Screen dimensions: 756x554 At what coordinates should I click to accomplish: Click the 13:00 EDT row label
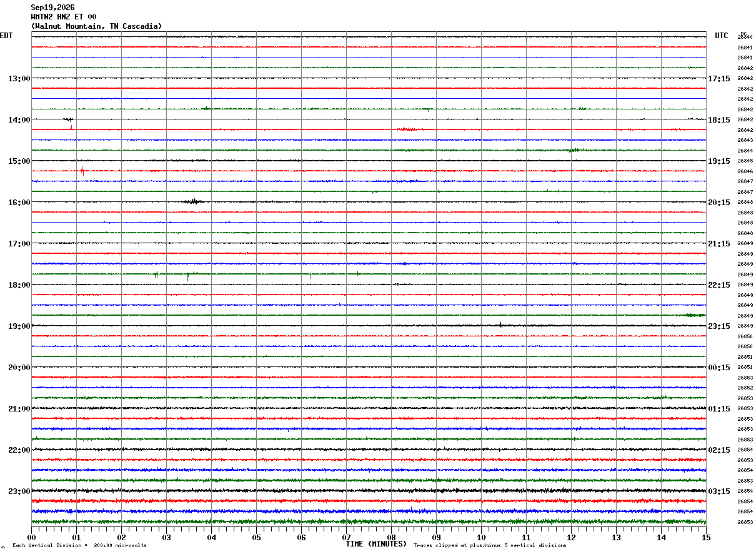pyautogui.click(x=19, y=79)
